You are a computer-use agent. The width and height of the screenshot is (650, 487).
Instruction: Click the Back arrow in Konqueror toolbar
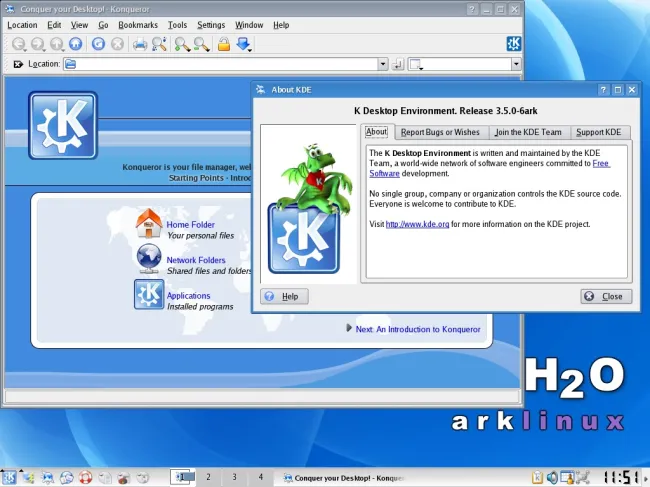(19, 44)
